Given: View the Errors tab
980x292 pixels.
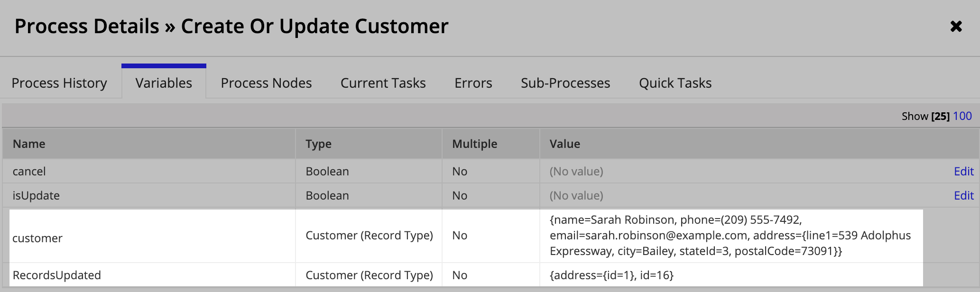Looking at the screenshot, I should point(473,83).
